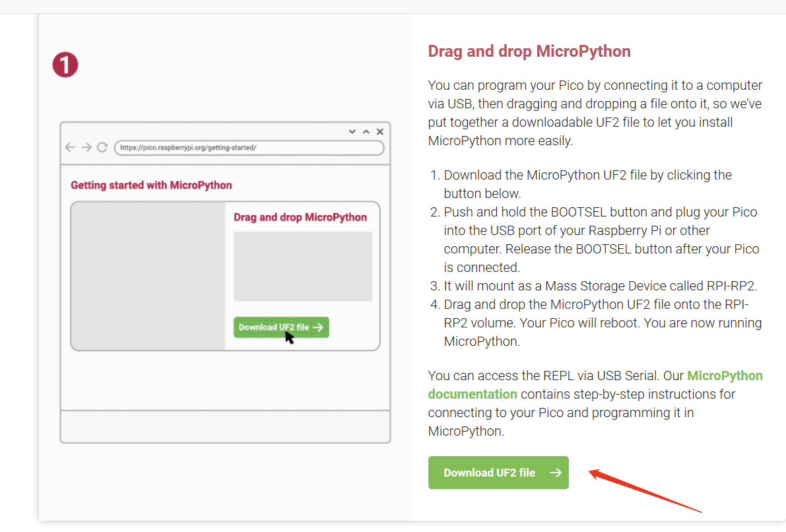Click the X close icon in illustrated window
This screenshot has height=532, width=786.
pyautogui.click(x=380, y=131)
